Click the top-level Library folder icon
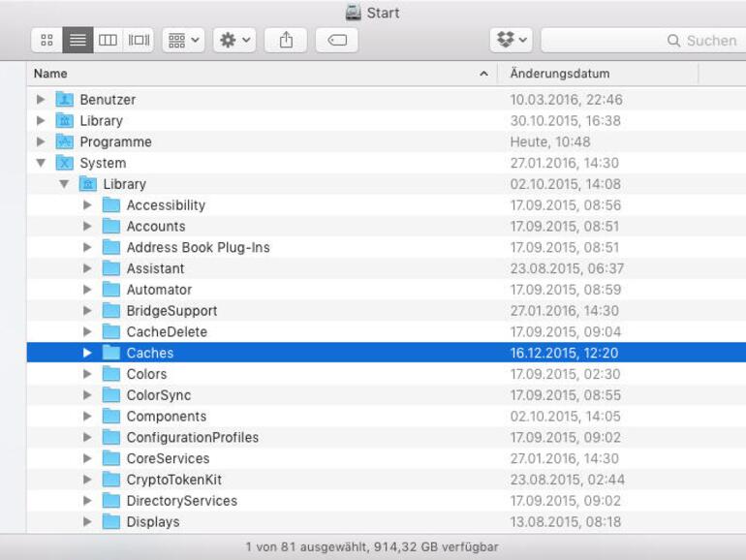Image resolution: width=746 pixels, height=560 pixels. [x=65, y=121]
